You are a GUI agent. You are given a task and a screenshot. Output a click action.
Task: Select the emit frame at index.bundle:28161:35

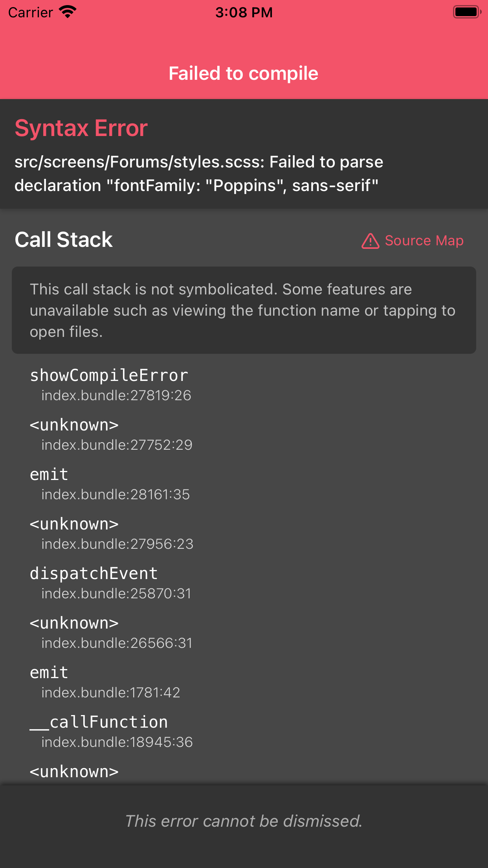click(110, 484)
